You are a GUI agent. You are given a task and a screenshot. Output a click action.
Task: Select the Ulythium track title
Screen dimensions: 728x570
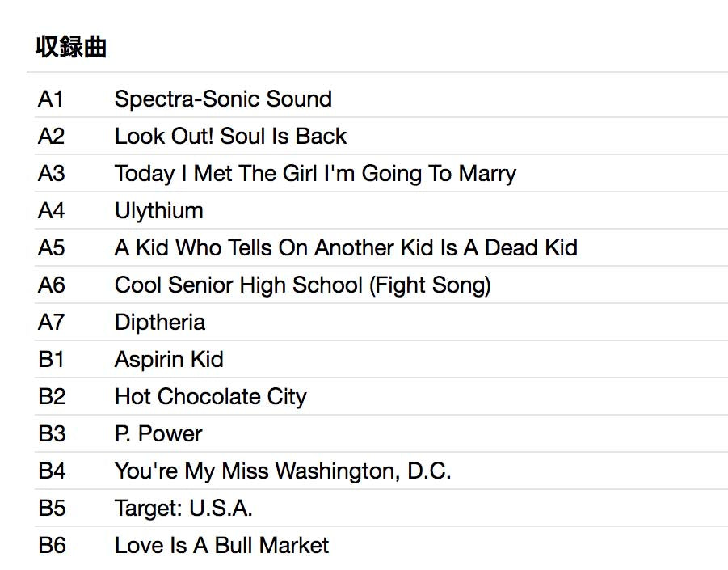(x=158, y=210)
